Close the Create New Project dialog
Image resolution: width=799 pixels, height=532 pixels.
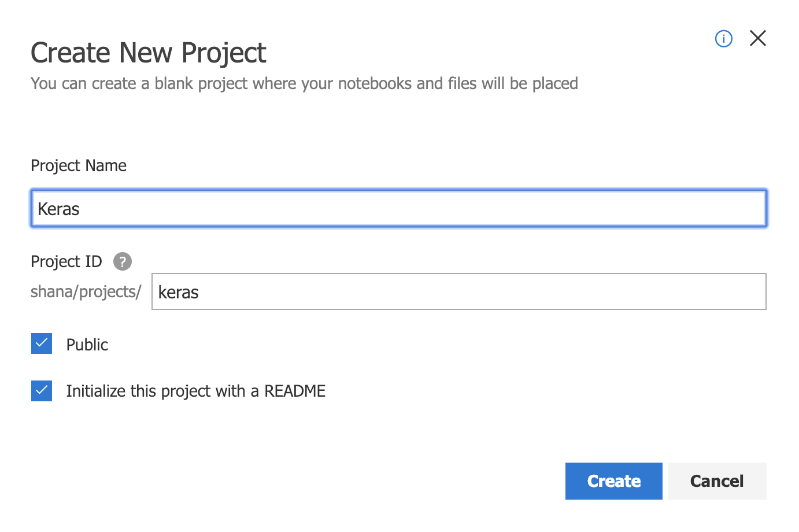[757, 38]
